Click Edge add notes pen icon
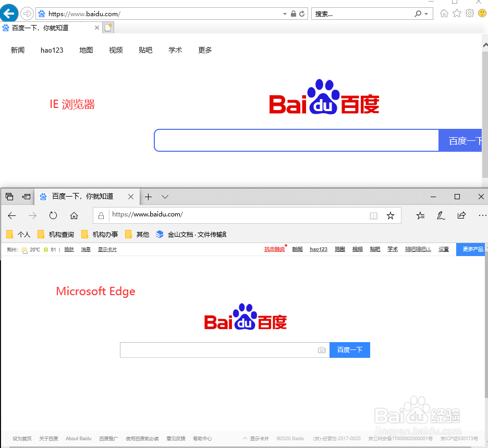This screenshot has height=448, width=488. pos(441,215)
